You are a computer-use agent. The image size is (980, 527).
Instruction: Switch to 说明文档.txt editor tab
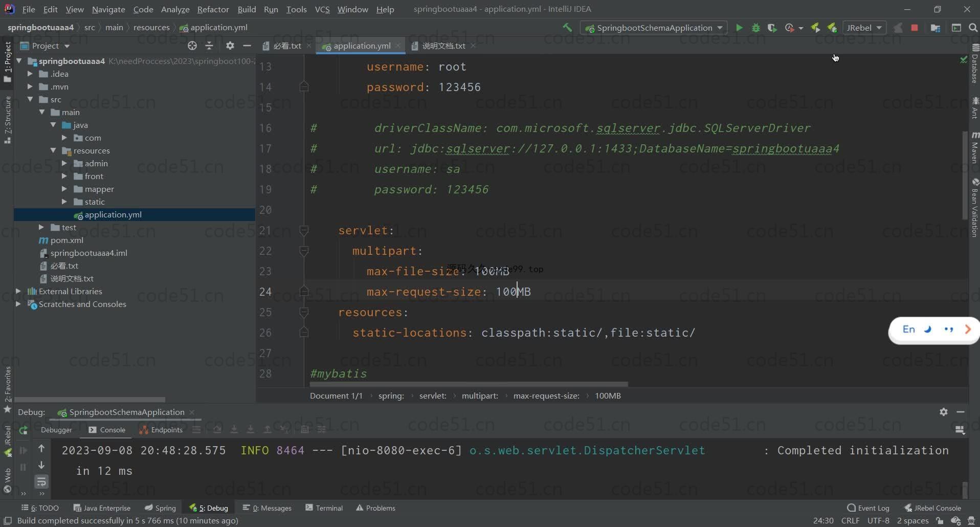click(443, 46)
